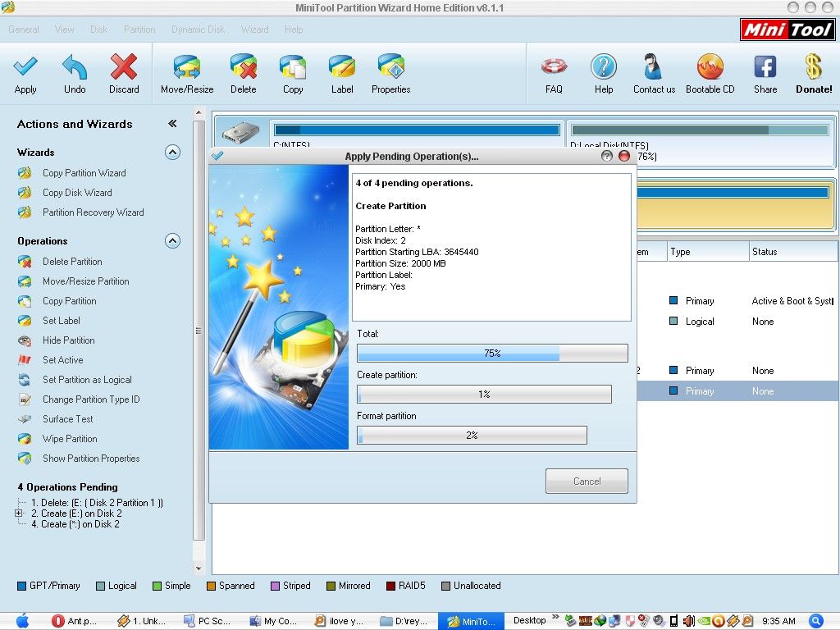The width and height of the screenshot is (840, 630).
Task: Collapse the Wizards section
Action: [172, 152]
